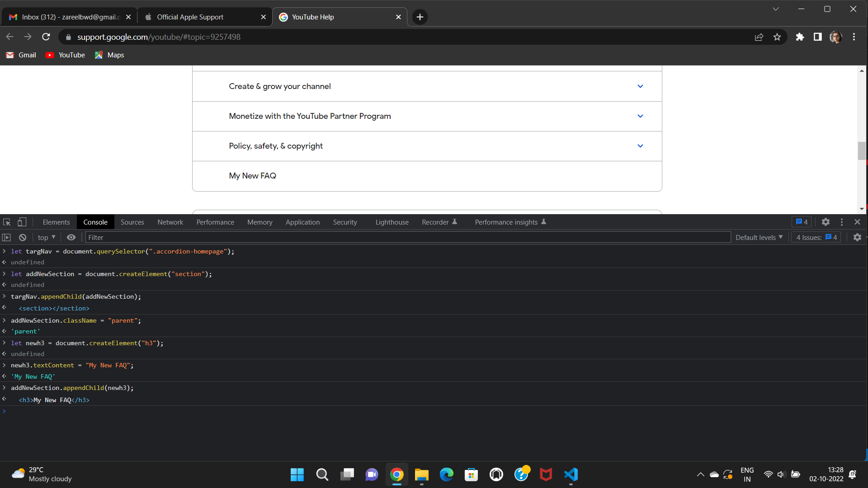Open the Windows Start menu
Image resolution: width=868 pixels, height=488 pixels.
pos(297,474)
